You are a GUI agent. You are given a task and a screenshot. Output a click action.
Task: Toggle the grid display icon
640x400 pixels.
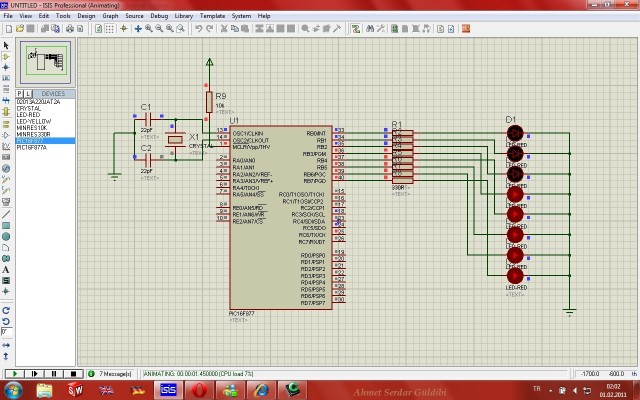[109, 29]
